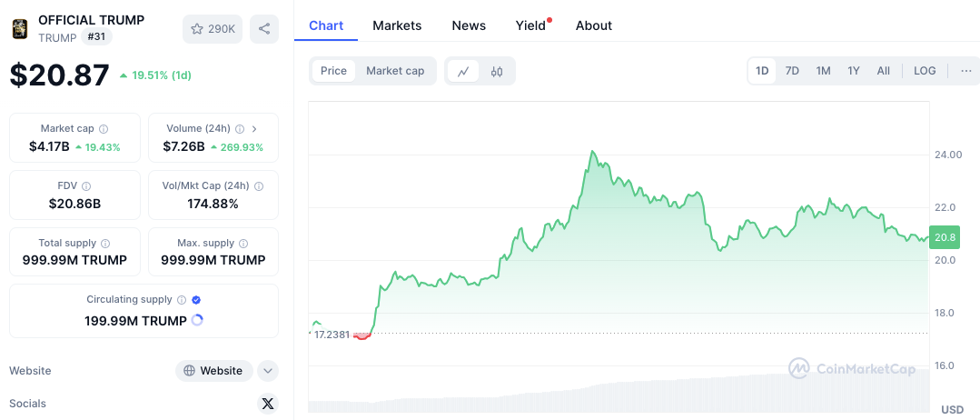Switch to line chart view icon

[463, 71]
